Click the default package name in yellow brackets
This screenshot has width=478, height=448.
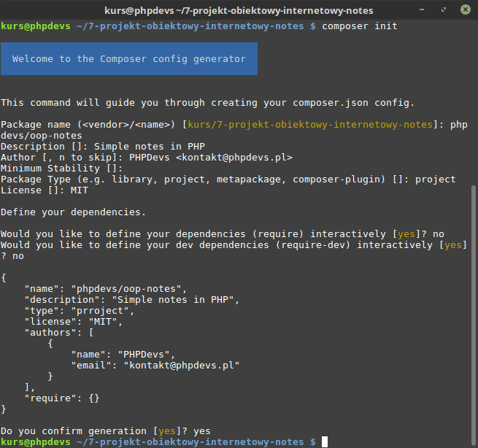click(310, 125)
